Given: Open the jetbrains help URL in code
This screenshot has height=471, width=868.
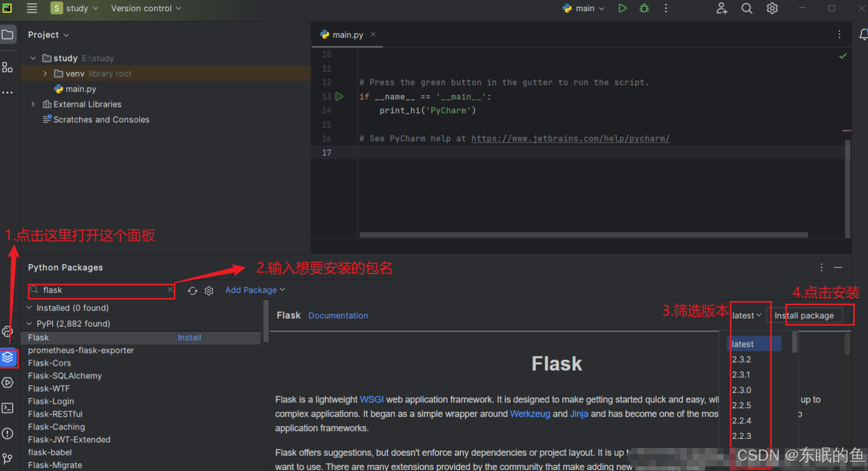Looking at the screenshot, I should click(570, 139).
